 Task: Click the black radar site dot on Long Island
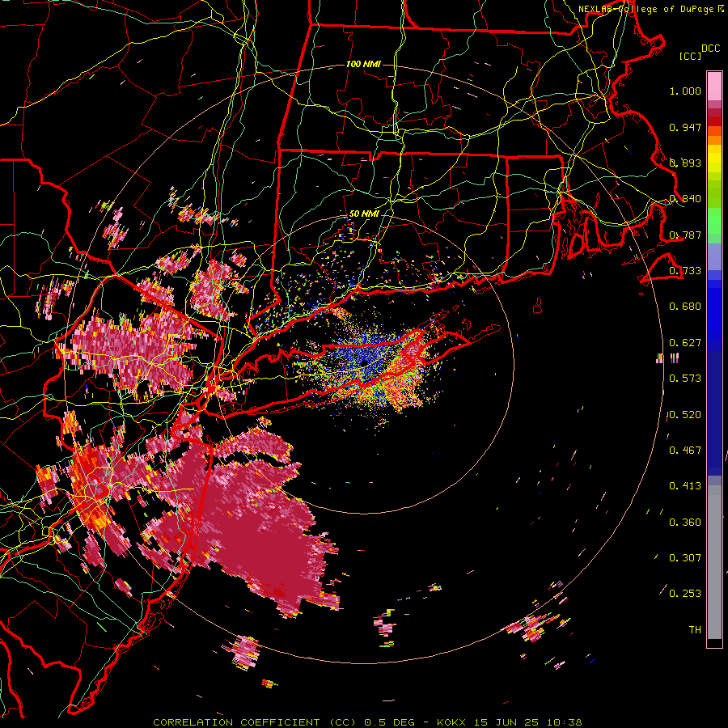[365, 362]
